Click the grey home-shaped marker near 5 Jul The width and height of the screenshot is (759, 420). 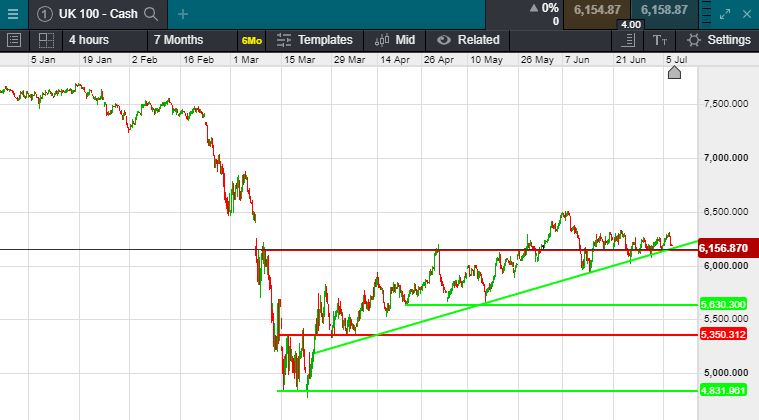click(674, 73)
